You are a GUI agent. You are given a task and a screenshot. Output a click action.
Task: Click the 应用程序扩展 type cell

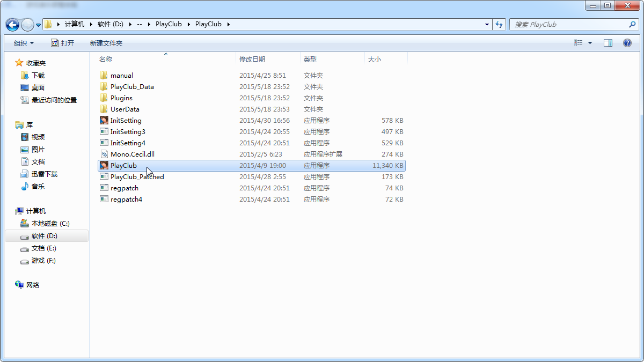(x=323, y=154)
